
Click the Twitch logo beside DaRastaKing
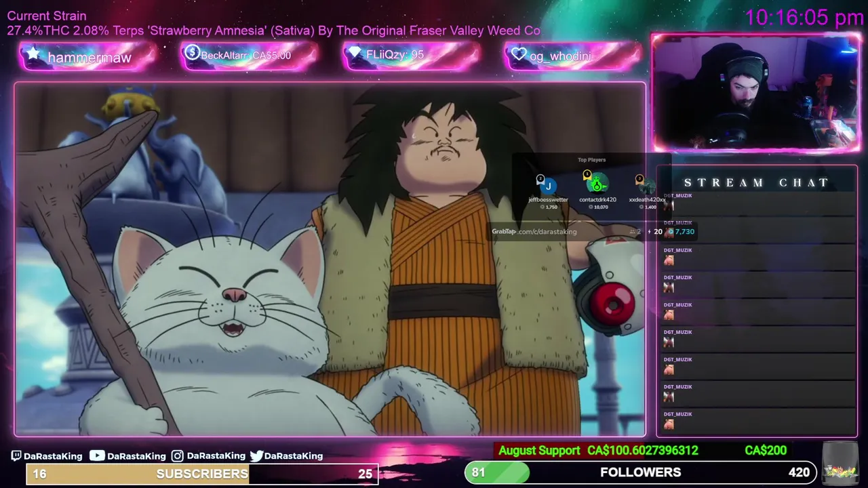(16, 456)
